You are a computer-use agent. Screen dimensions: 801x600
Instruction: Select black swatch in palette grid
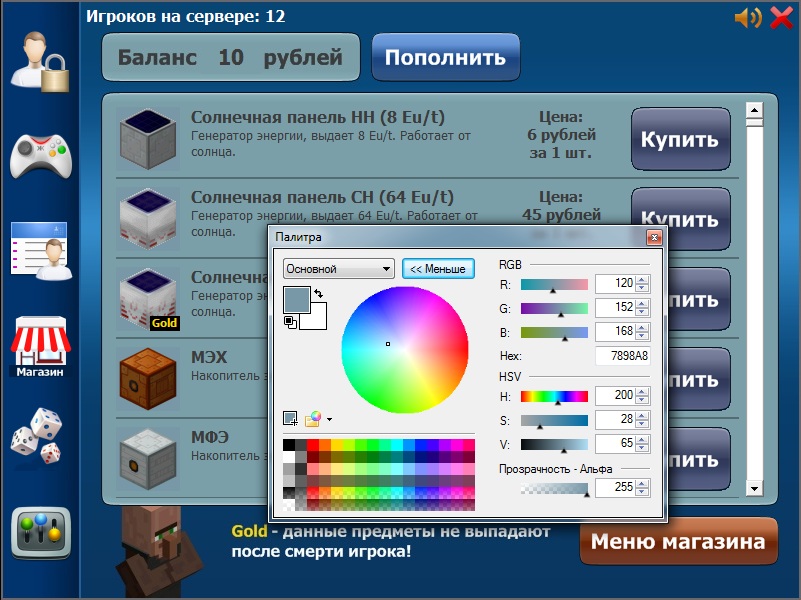289,445
